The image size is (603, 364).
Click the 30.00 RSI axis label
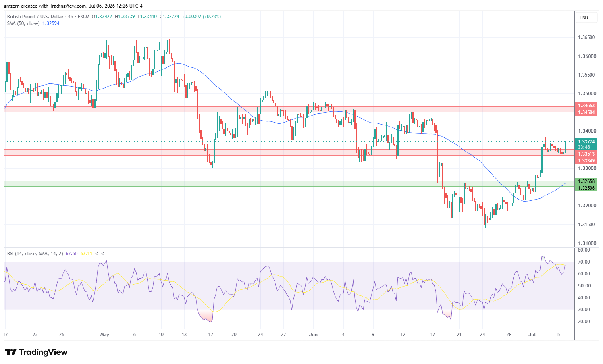click(x=584, y=310)
